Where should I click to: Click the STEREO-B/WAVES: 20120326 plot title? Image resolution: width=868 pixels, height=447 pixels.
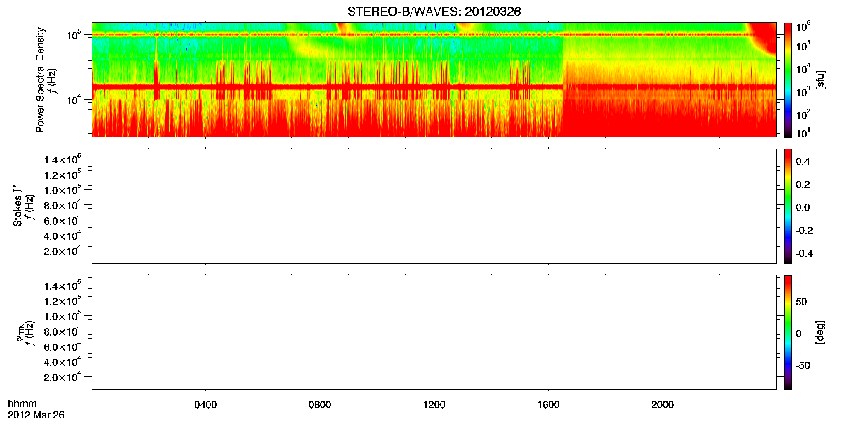pos(434,12)
